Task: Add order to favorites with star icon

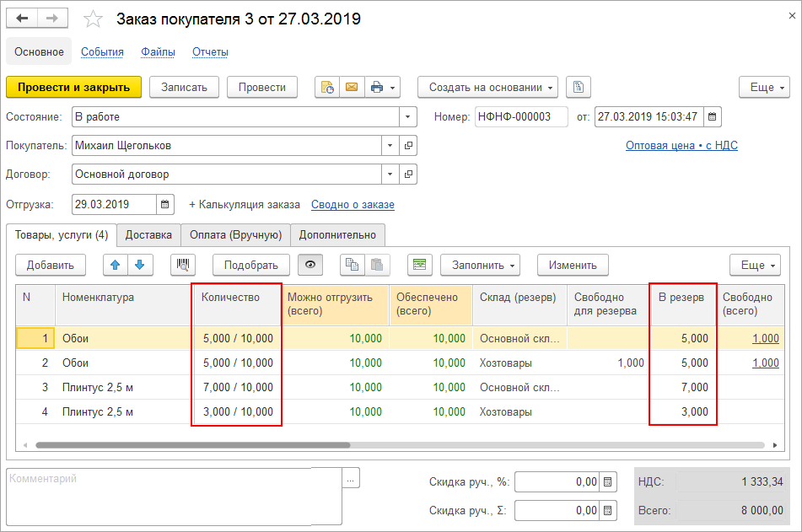Action: [93, 19]
